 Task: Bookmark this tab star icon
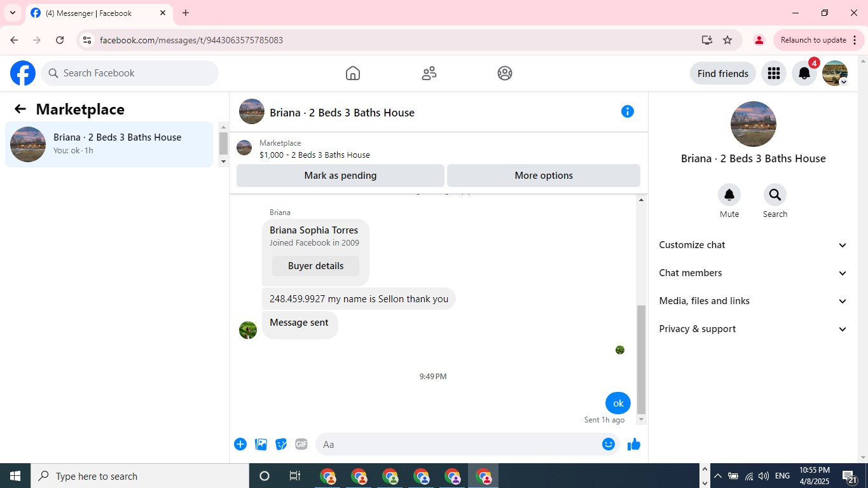pyautogui.click(x=727, y=40)
